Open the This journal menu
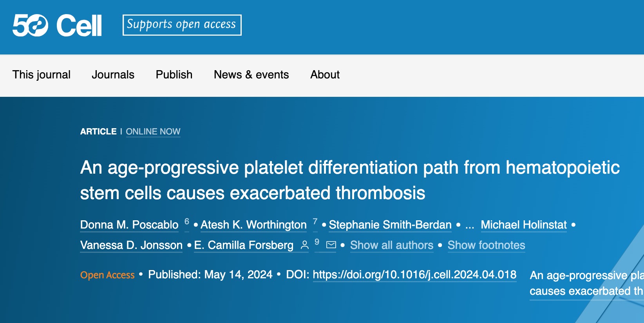Screen dimensions: 644x323 pos(42,74)
